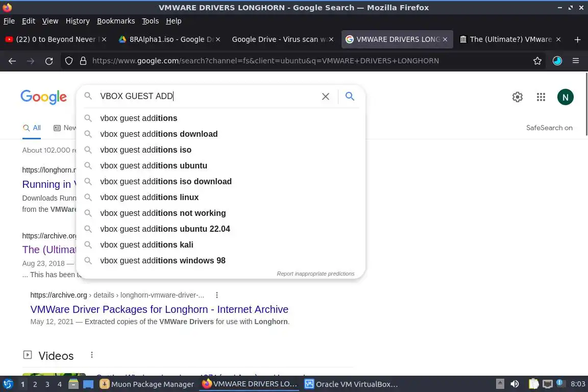Open the Firefox hamburger application menu
The height and width of the screenshot is (392, 588).
[x=576, y=61]
